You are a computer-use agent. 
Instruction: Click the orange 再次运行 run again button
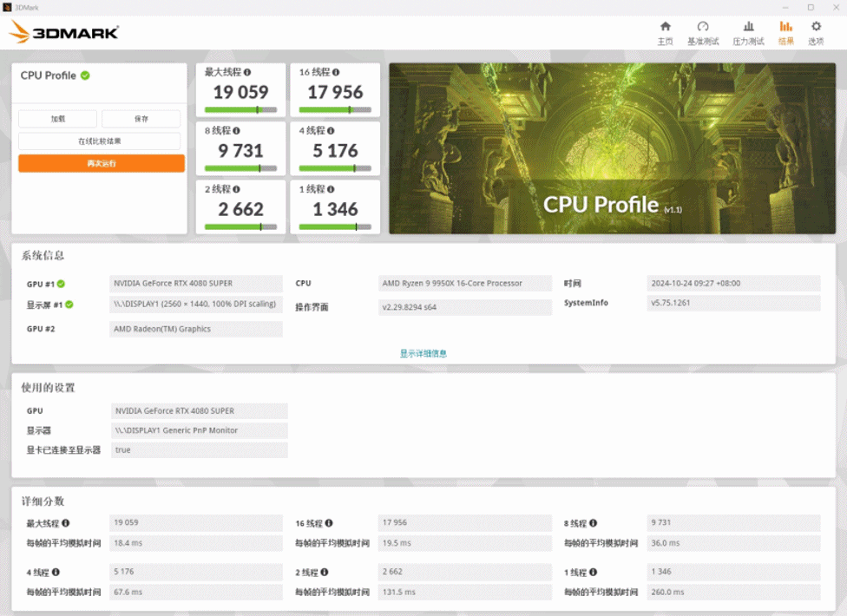click(102, 164)
